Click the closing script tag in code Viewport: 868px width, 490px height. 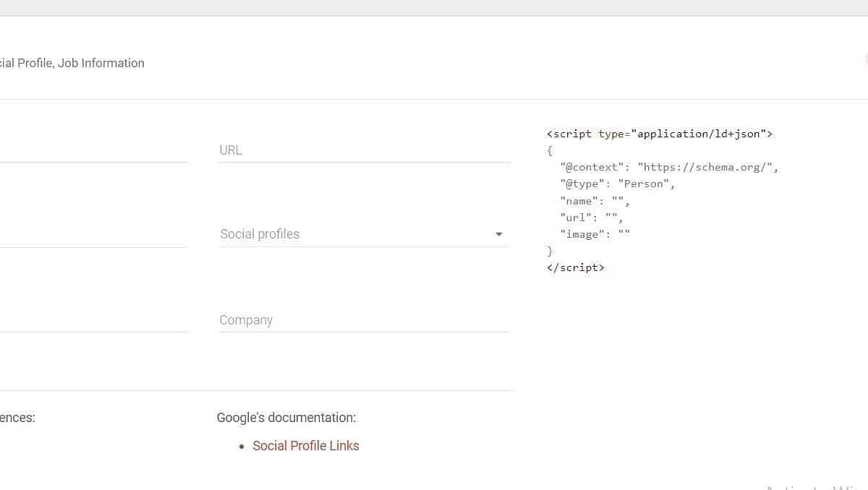576,267
